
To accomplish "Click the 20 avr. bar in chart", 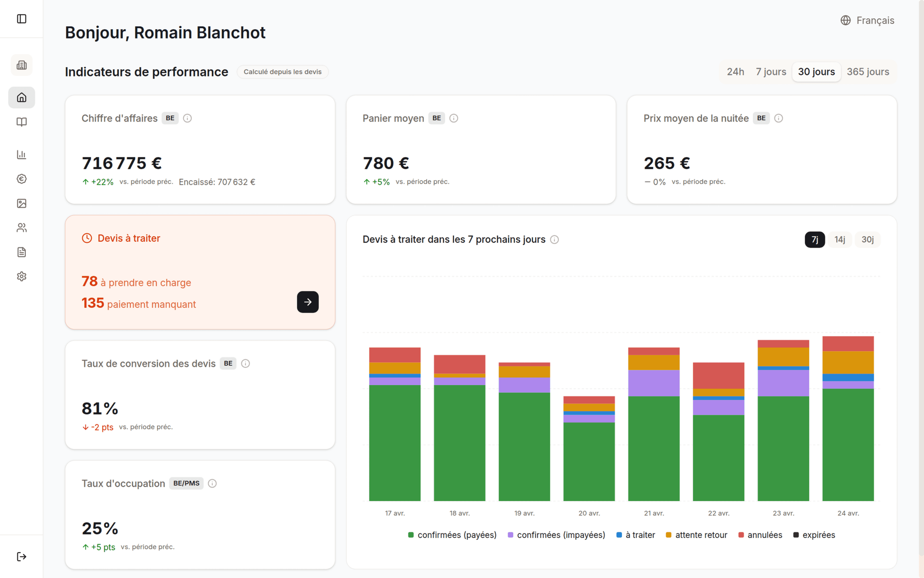I will [x=589, y=448].
